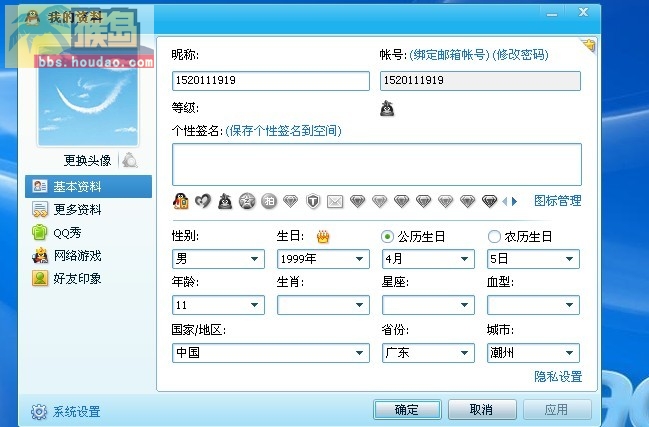Open the 性别 dropdown showing 男
The width and height of the screenshot is (649, 427).
pos(218,259)
